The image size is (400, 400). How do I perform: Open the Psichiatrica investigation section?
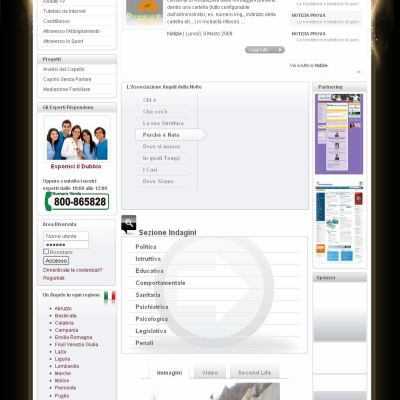pyautogui.click(x=152, y=307)
